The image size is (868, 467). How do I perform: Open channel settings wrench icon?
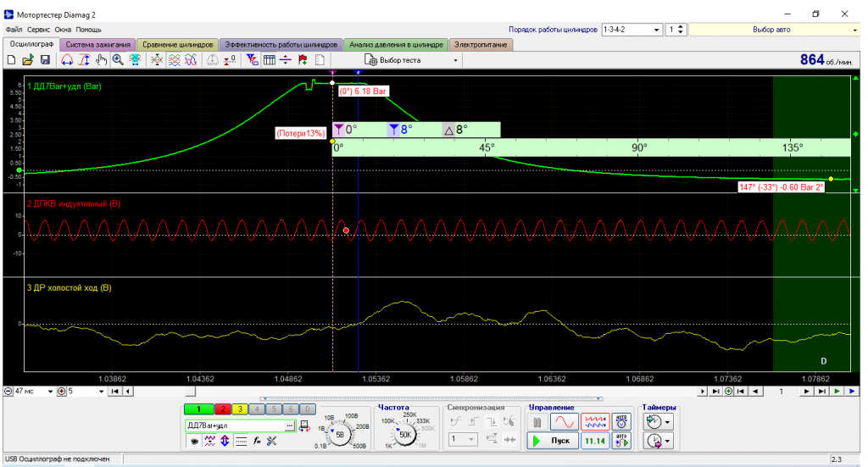[271, 441]
